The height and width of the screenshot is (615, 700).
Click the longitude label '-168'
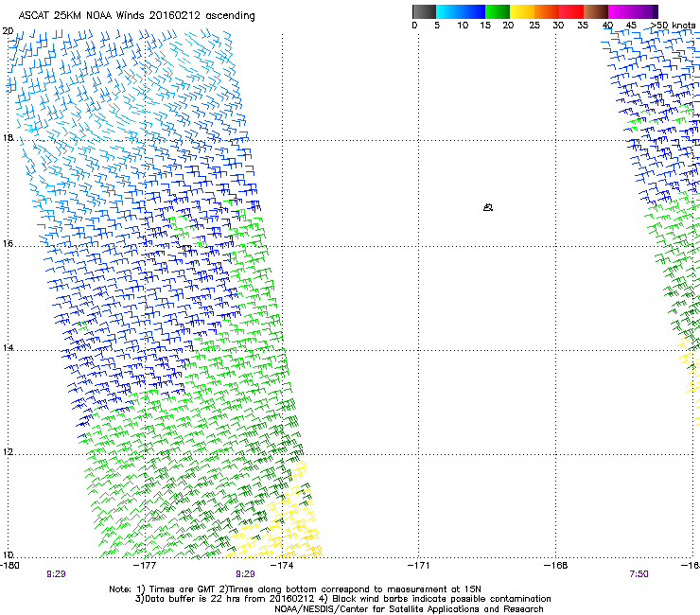tap(556, 566)
